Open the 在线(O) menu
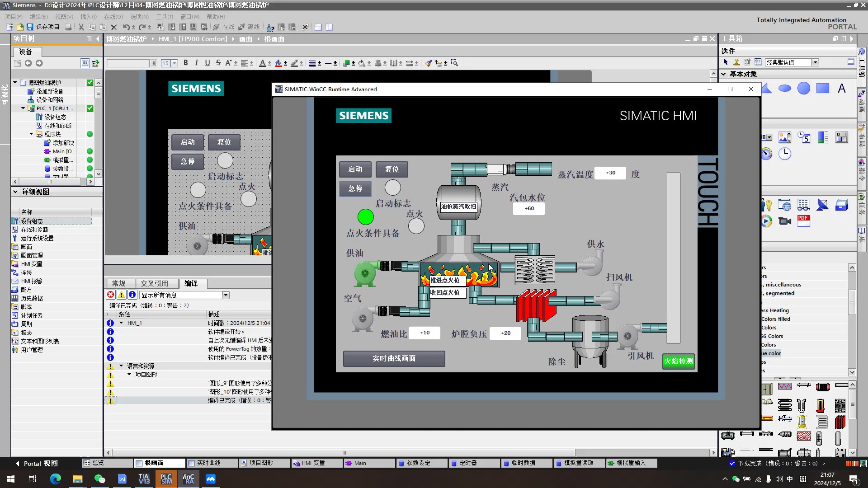The image size is (868, 488). pos(113,17)
